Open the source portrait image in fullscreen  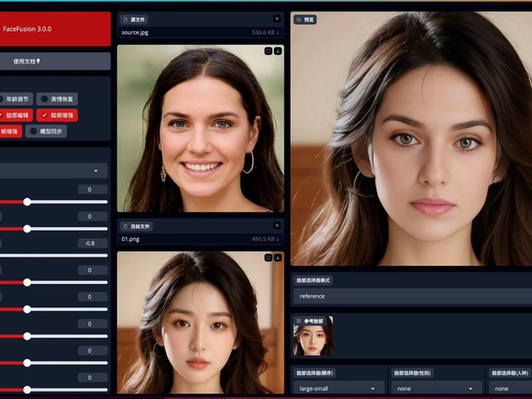click(269, 51)
